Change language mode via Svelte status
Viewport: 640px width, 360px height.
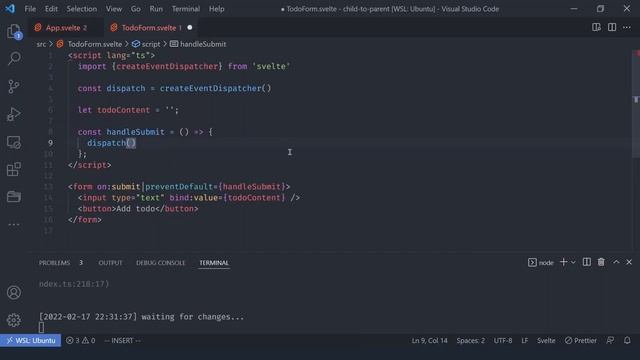pos(546,340)
